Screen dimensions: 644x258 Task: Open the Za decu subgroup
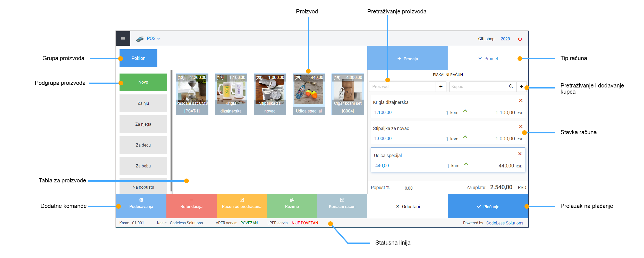coord(143,145)
